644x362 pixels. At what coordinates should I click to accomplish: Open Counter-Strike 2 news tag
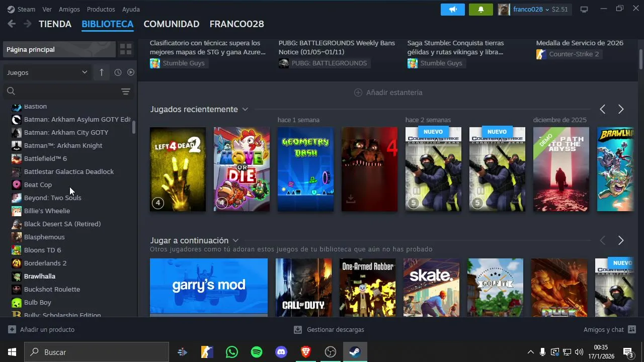pyautogui.click(x=570, y=54)
